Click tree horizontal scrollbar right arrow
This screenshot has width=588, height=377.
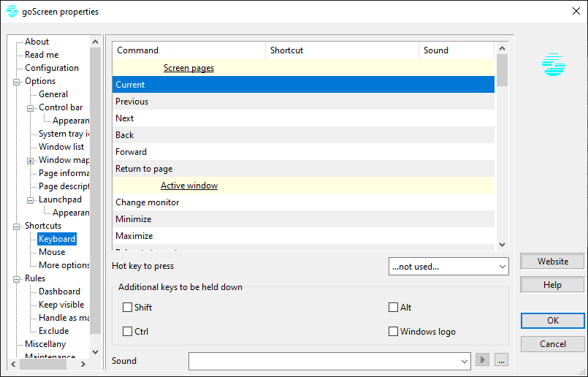83,364
